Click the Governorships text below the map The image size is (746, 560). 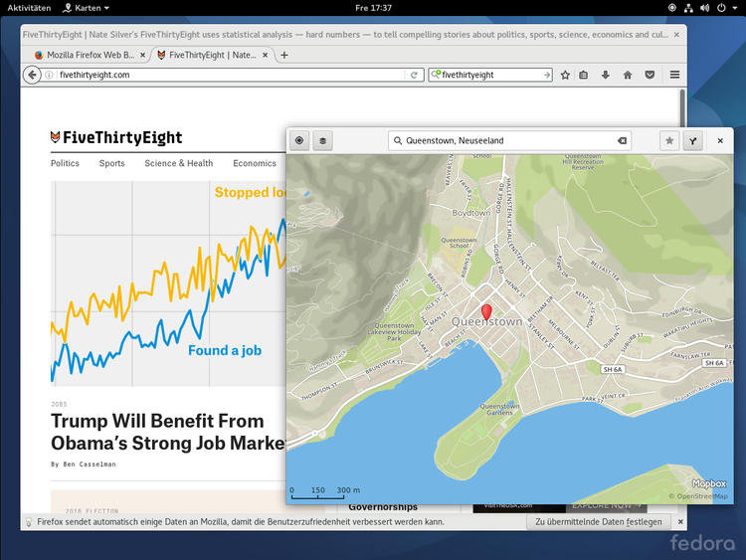coord(383,507)
